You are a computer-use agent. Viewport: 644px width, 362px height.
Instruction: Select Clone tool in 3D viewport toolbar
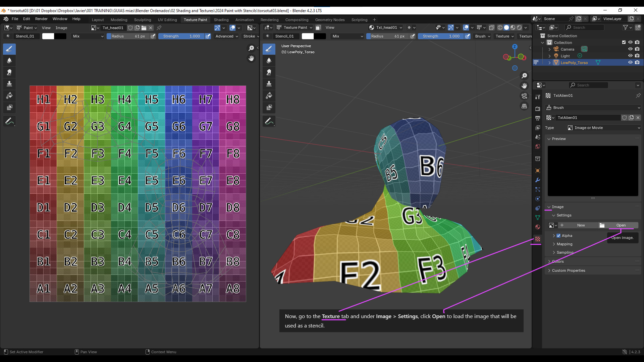pyautogui.click(x=269, y=84)
